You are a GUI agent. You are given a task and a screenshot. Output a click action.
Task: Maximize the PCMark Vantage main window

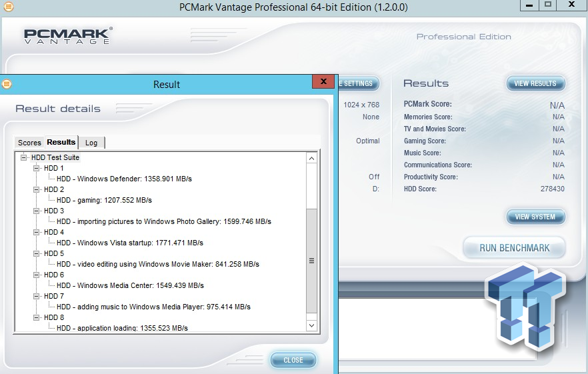(x=548, y=5)
